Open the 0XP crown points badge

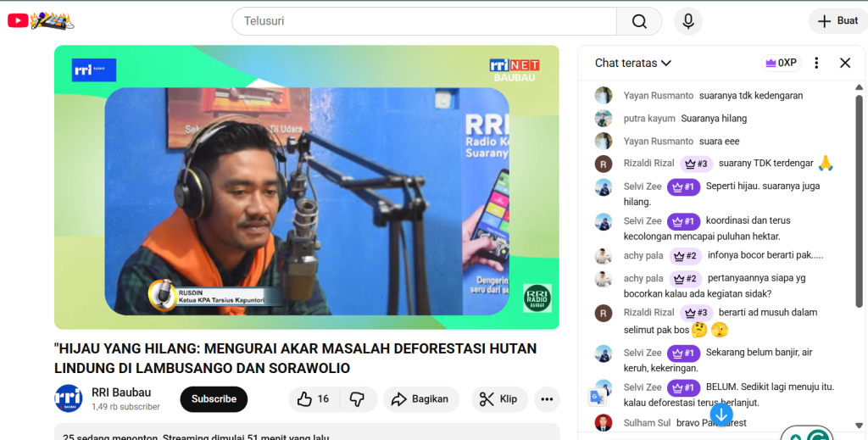pos(781,63)
